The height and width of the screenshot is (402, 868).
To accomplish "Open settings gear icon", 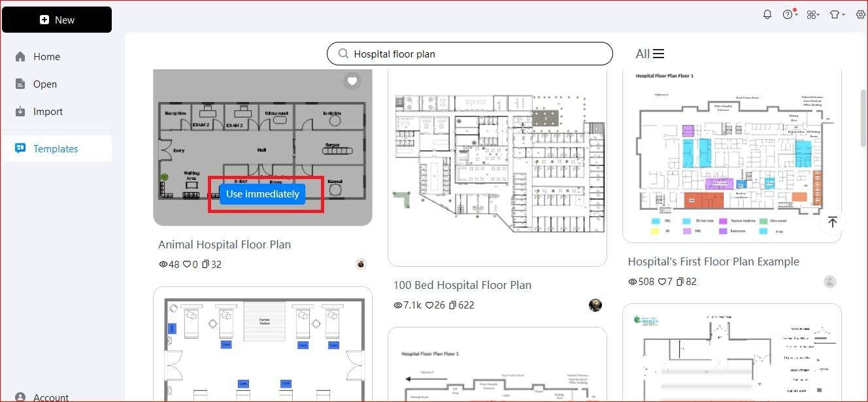I will click(x=860, y=14).
